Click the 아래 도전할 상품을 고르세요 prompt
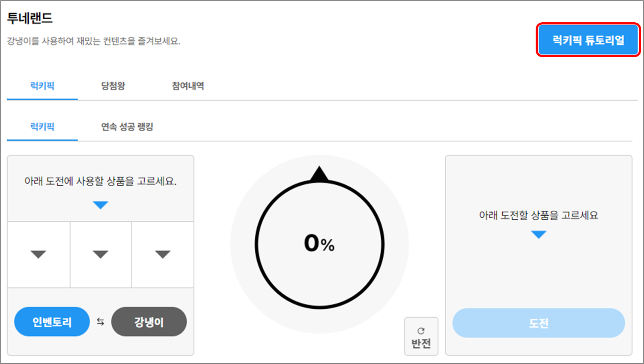This screenshot has width=644, height=364. pyautogui.click(x=538, y=215)
